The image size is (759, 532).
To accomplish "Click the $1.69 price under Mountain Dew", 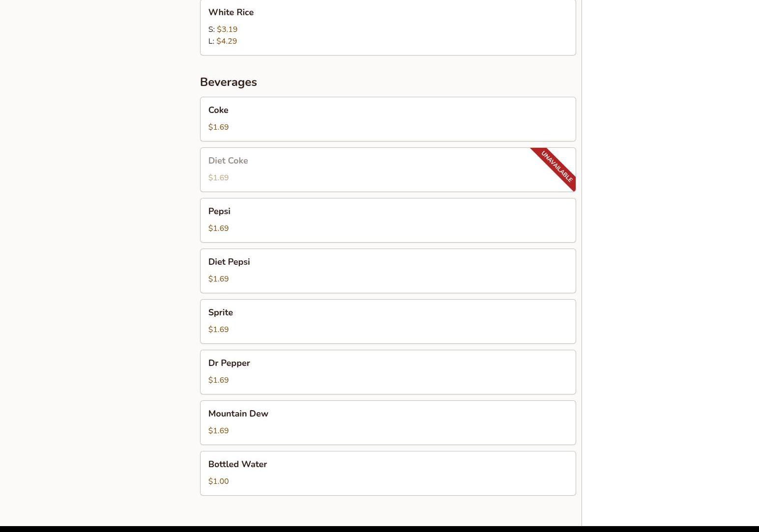I will (x=218, y=431).
